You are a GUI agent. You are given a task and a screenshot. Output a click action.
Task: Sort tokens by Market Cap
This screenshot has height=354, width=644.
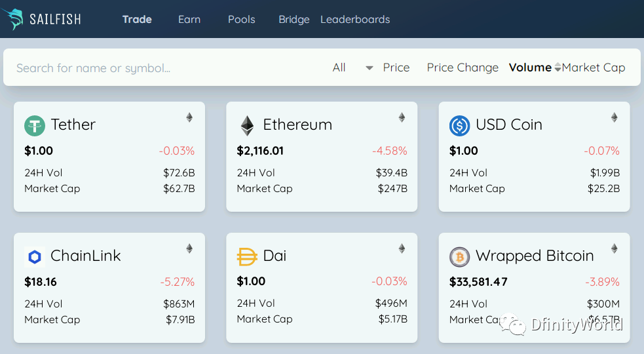tap(594, 68)
